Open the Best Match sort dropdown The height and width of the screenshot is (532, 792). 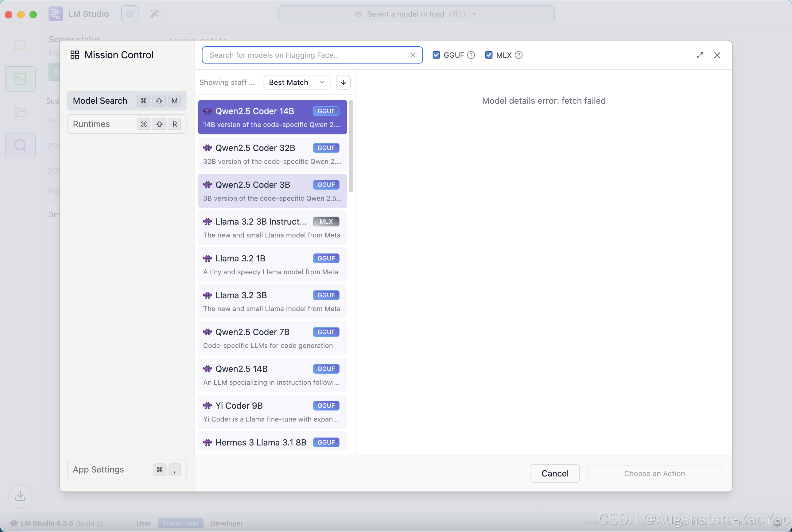point(297,83)
